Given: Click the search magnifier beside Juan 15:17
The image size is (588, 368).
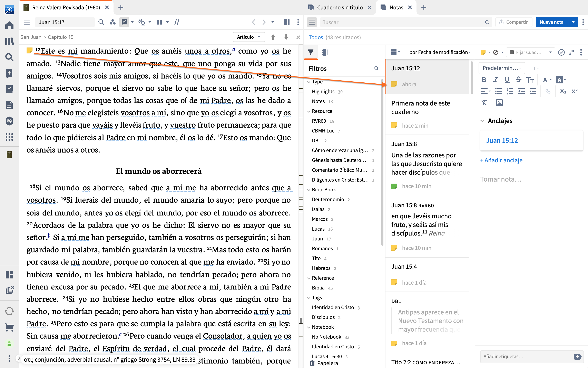Looking at the screenshot, I should tap(101, 22).
